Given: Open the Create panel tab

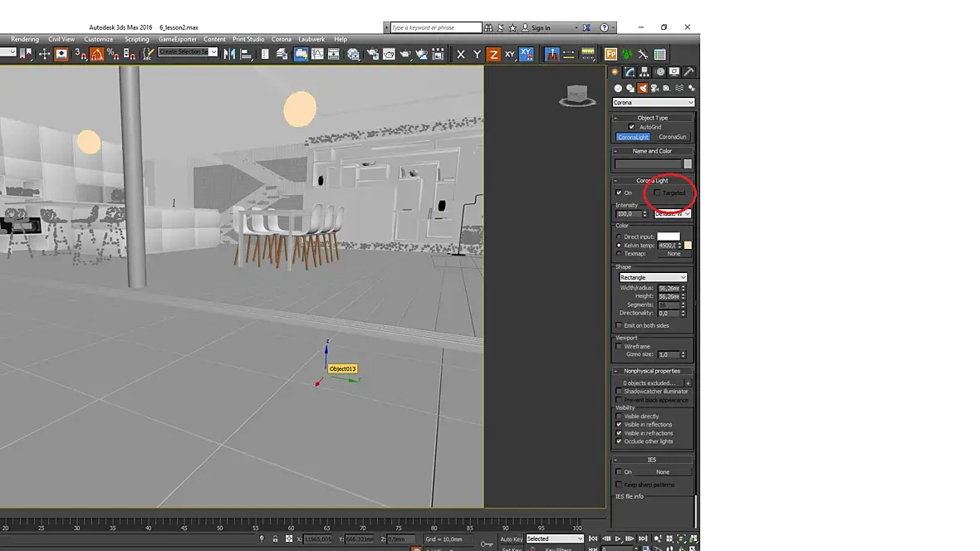Looking at the screenshot, I should [x=615, y=72].
